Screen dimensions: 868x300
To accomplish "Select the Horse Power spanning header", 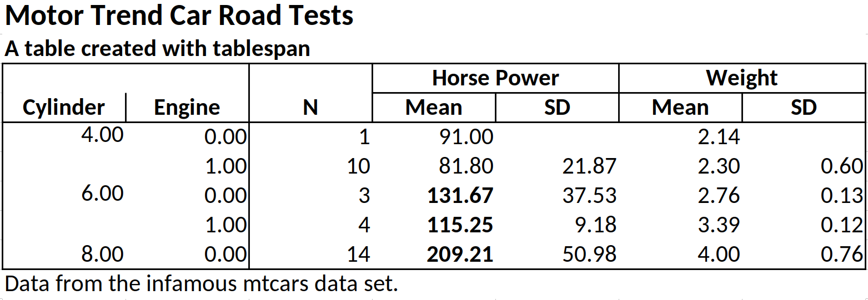I will click(495, 78).
